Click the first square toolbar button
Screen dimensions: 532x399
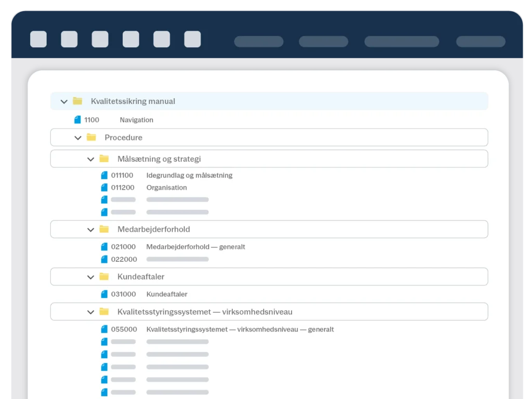click(38, 39)
